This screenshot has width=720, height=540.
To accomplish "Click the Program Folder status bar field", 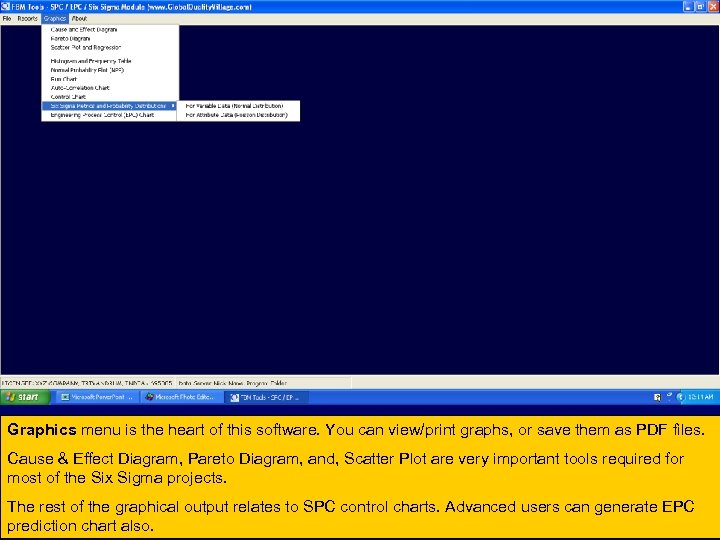I will (x=264, y=383).
